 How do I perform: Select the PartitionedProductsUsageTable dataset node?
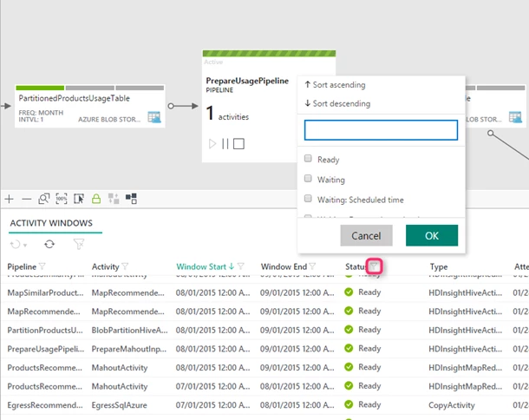pos(89,106)
